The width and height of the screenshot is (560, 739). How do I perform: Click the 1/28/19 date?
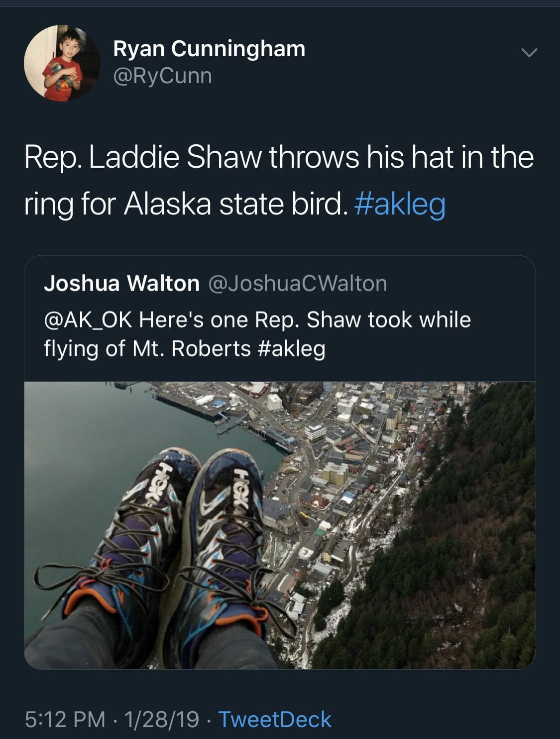click(162, 720)
